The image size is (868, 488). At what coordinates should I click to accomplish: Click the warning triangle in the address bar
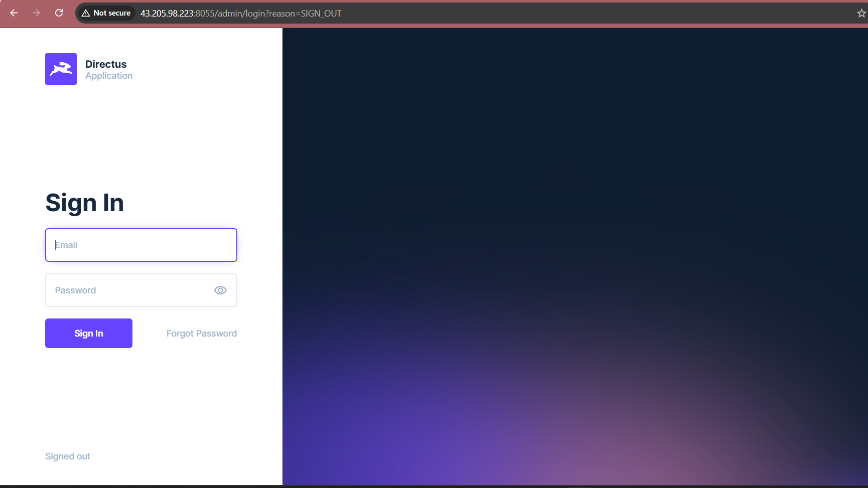(86, 13)
